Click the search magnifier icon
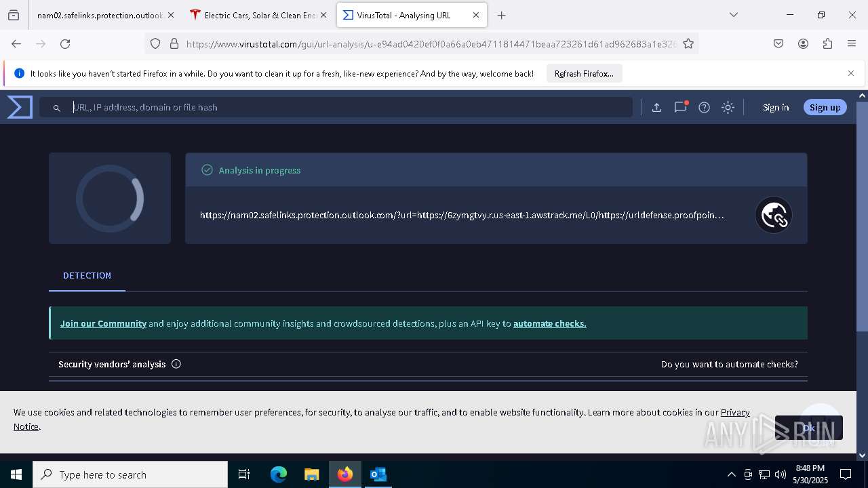Image resolution: width=868 pixels, height=488 pixels. (x=57, y=108)
